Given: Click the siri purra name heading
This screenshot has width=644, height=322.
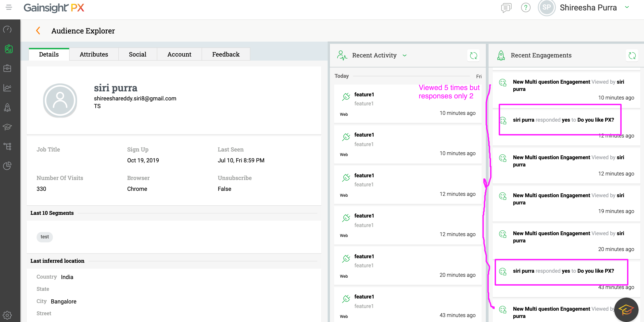Looking at the screenshot, I should [115, 88].
